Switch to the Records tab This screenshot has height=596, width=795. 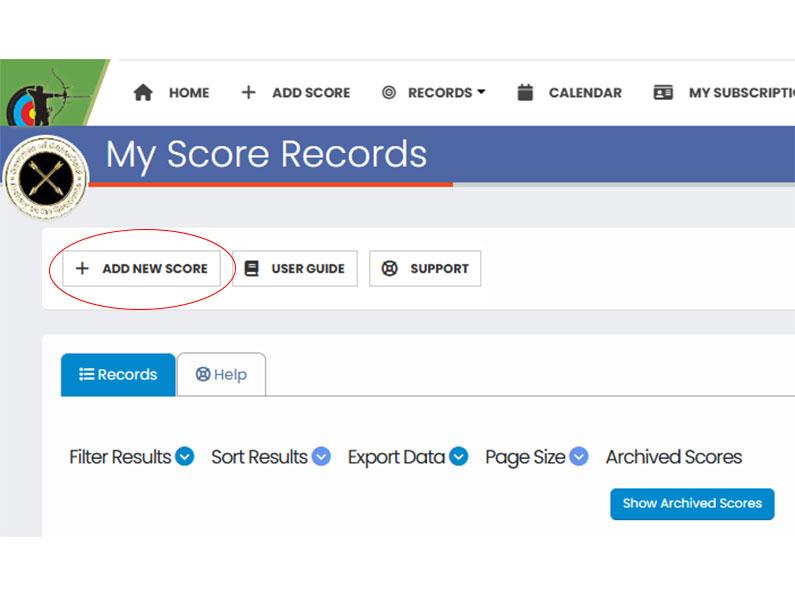pyautogui.click(x=118, y=375)
